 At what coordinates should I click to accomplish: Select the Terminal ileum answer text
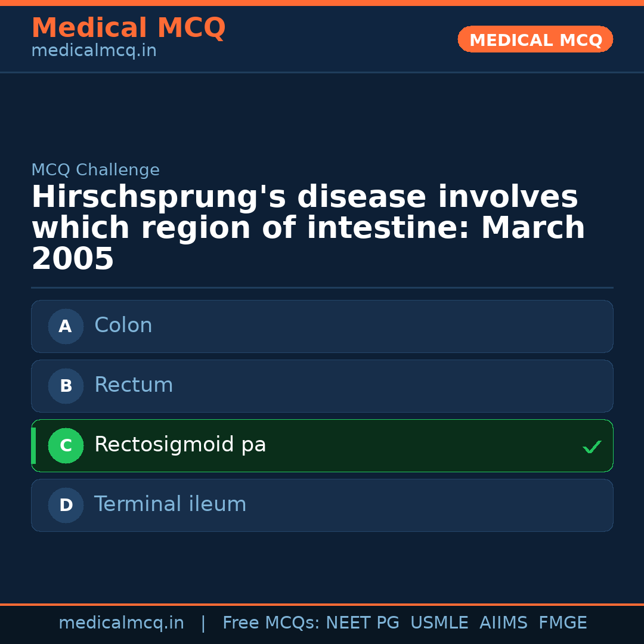170,504
